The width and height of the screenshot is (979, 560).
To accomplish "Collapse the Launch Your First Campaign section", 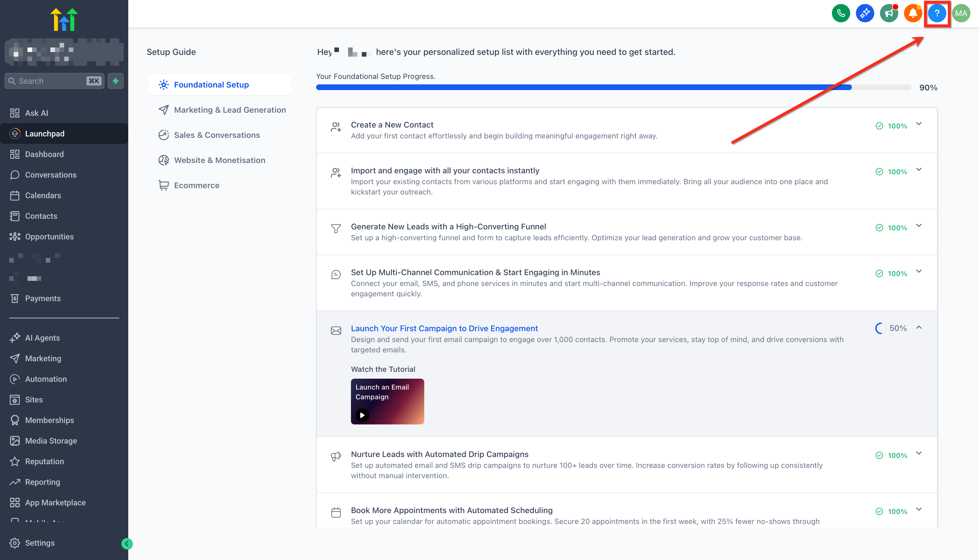I will tap(919, 328).
